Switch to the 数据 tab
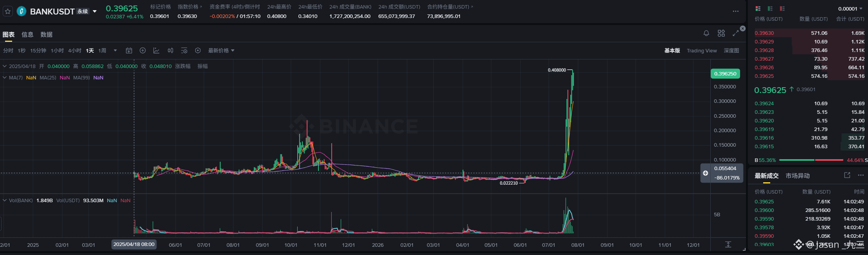The height and width of the screenshot is (255, 868). coord(47,34)
